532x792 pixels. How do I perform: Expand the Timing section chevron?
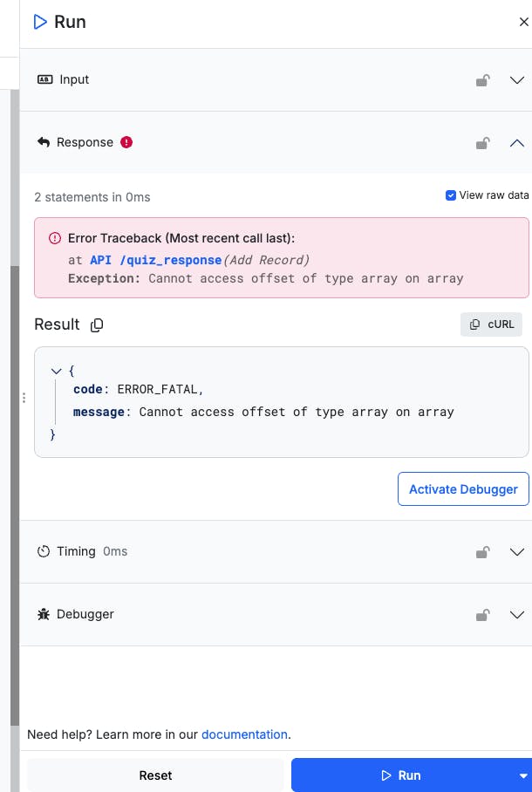[x=516, y=552]
